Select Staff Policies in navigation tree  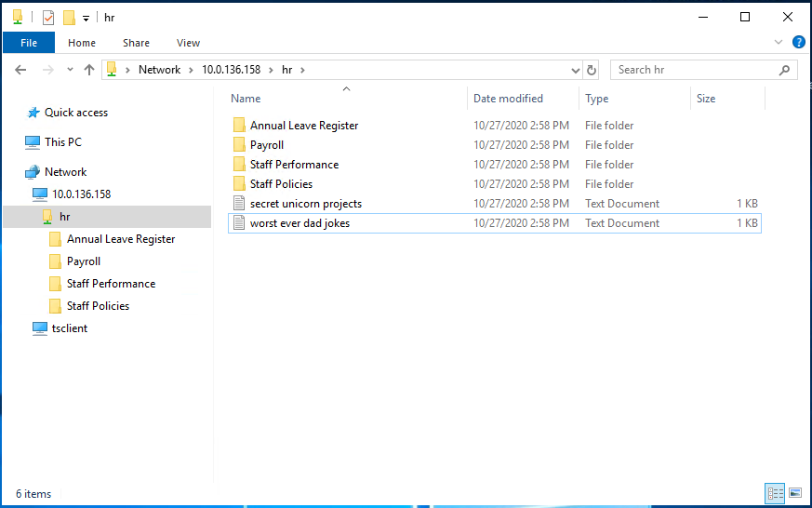[x=98, y=306]
